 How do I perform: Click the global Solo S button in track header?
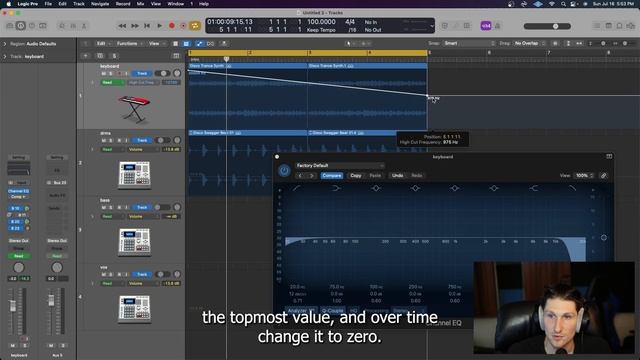point(114,56)
